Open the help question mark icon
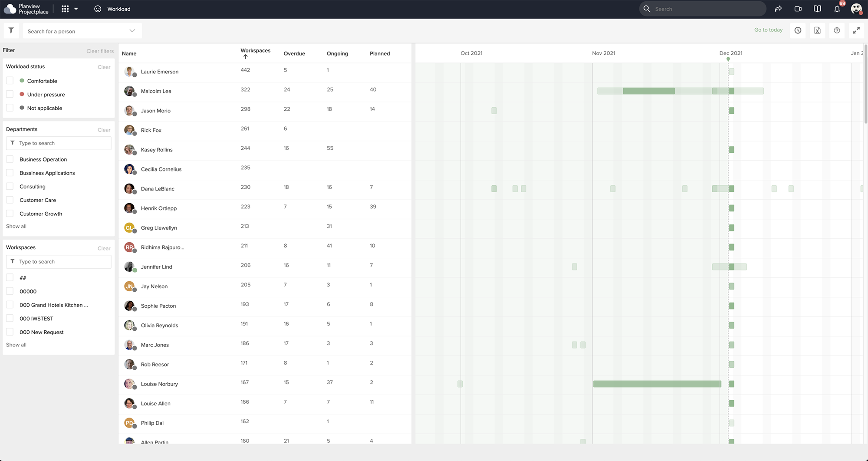868x461 pixels. point(837,30)
